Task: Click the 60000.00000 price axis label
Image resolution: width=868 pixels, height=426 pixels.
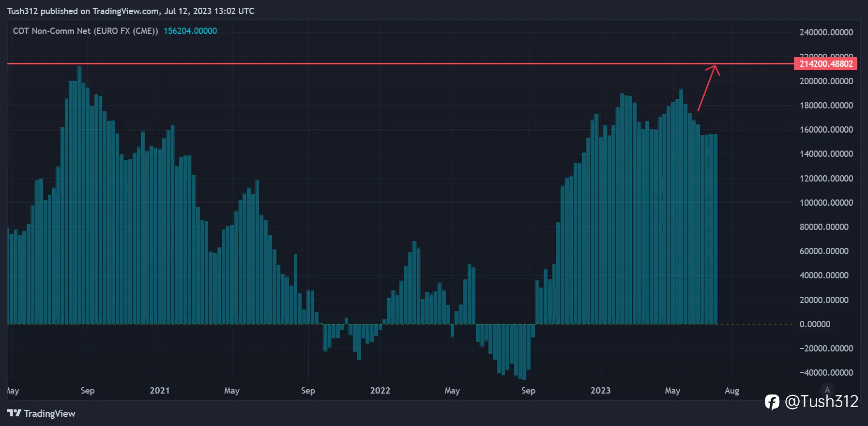Action: tap(824, 251)
